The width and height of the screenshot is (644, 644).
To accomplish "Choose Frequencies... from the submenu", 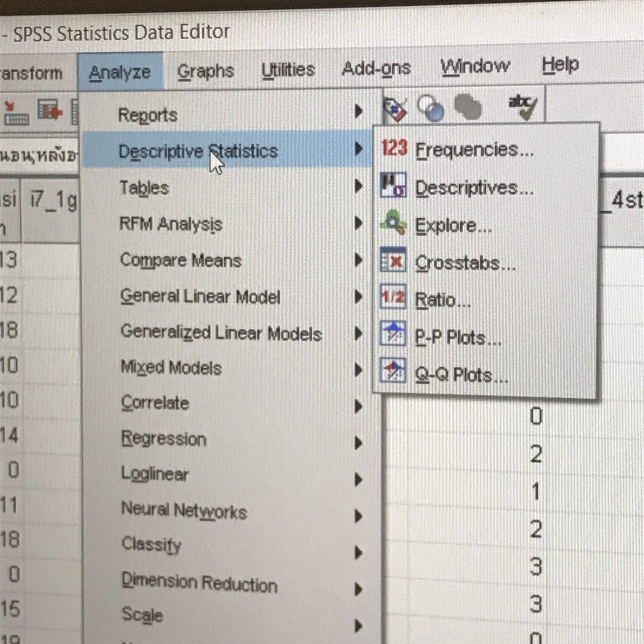I will coord(474,149).
